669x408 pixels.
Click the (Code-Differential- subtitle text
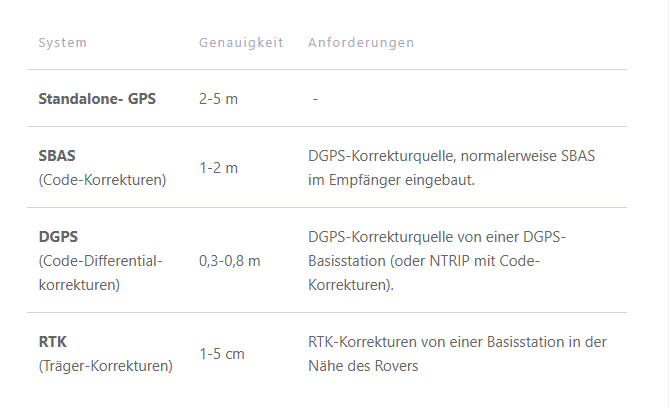coord(101,261)
